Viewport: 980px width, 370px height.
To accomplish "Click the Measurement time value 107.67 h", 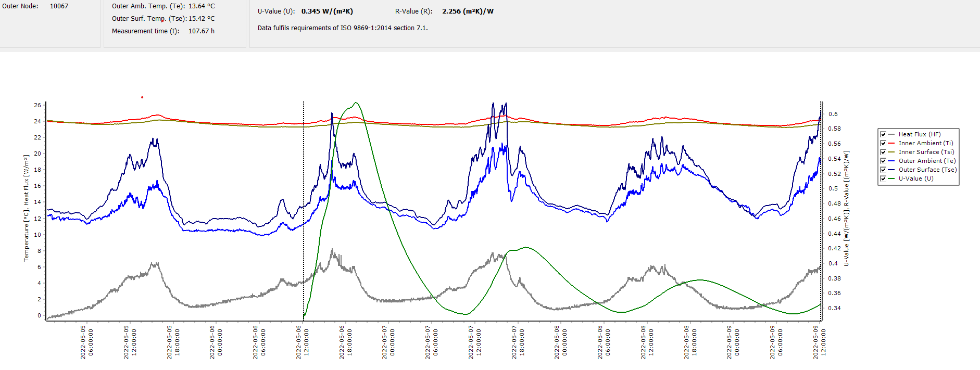I will tap(201, 31).
